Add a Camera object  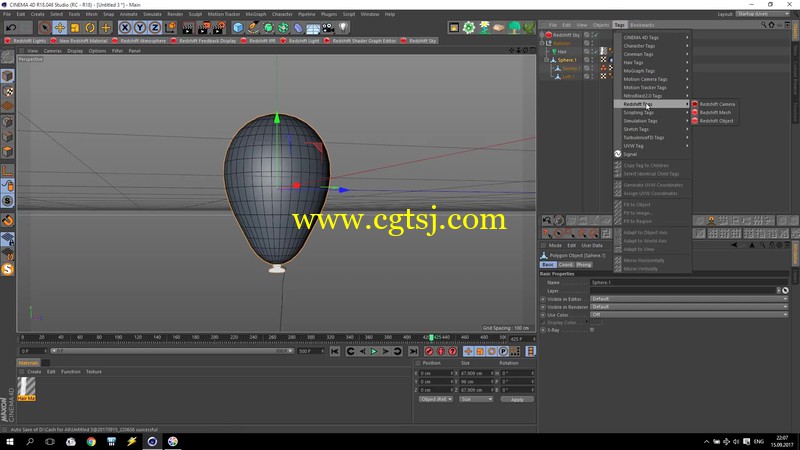[x=328, y=28]
